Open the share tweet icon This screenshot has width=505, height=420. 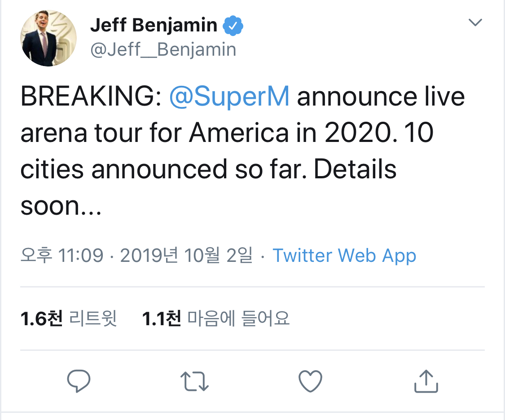[426, 381]
